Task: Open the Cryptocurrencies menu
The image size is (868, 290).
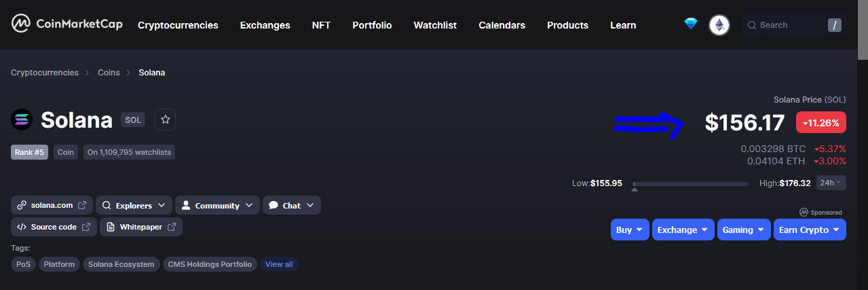Action: click(178, 25)
